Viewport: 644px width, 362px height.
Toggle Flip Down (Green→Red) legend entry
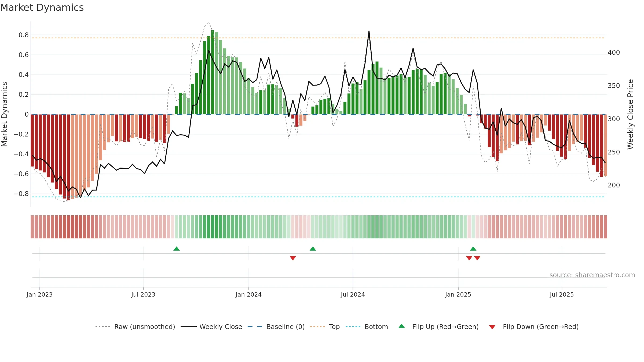click(534, 327)
